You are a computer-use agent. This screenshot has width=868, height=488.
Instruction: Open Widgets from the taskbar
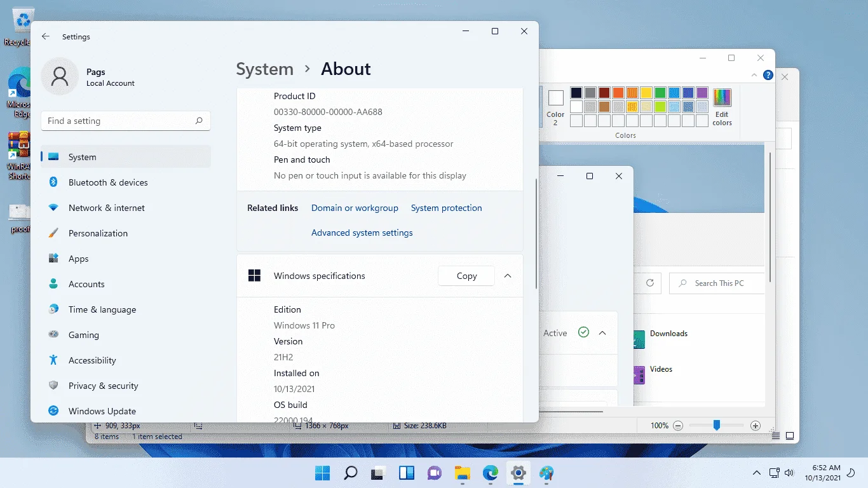coord(407,473)
